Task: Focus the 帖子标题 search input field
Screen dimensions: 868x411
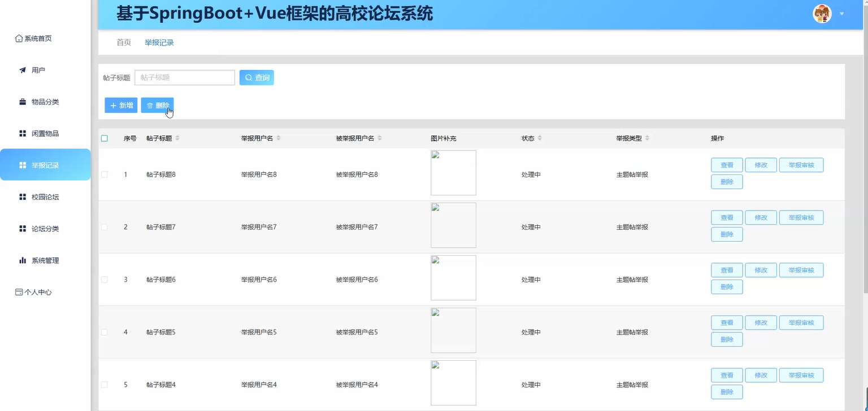Action: 185,77
